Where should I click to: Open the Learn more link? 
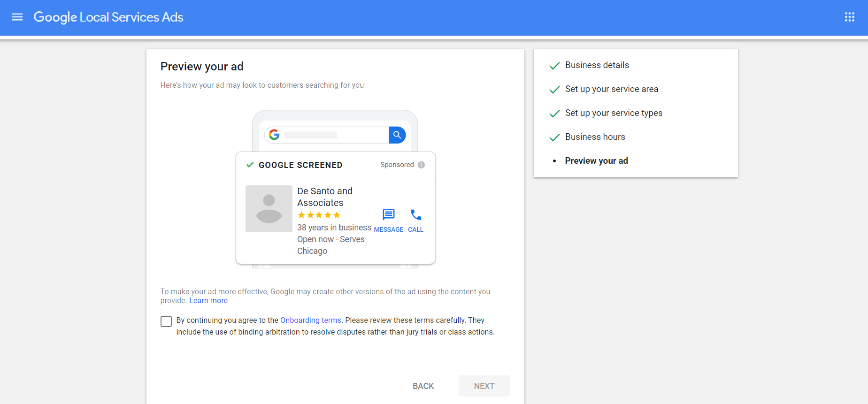208,301
